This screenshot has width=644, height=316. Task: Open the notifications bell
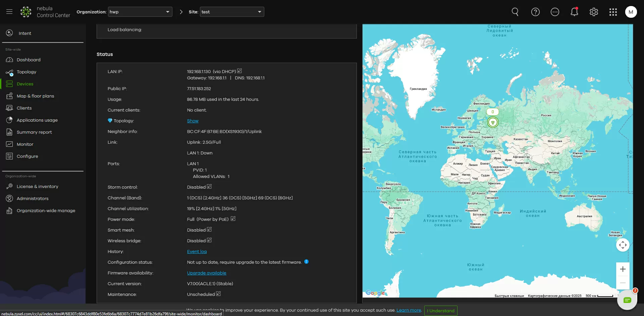574,12
